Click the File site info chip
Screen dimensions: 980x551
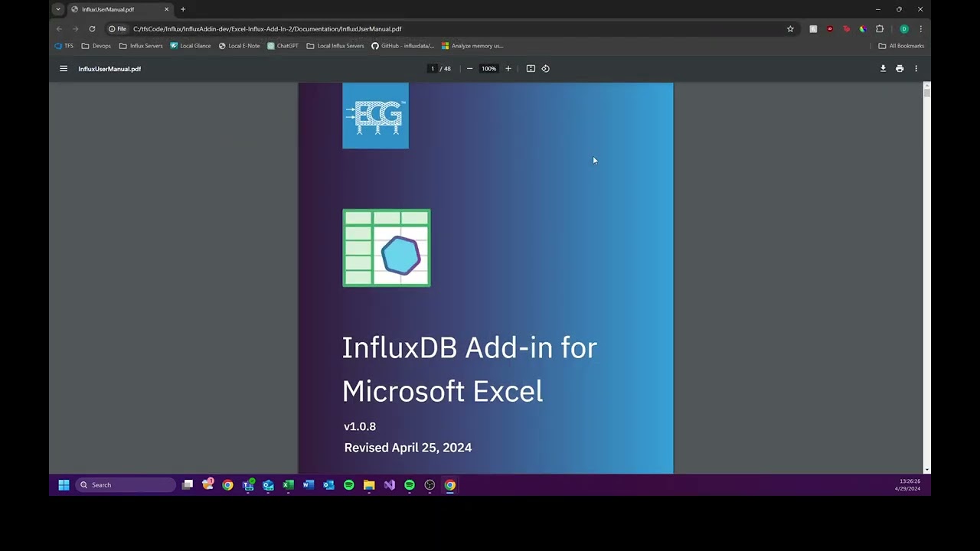click(x=117, y=29)
